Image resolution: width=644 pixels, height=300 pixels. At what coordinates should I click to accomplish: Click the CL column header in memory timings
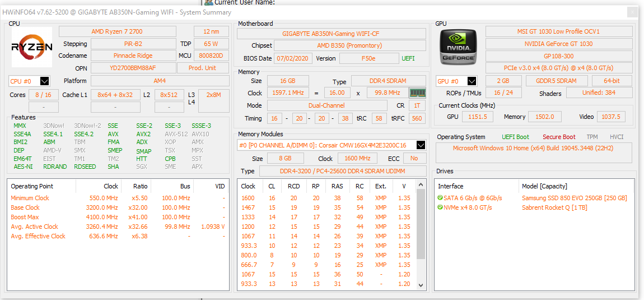[x=272, y=186]
